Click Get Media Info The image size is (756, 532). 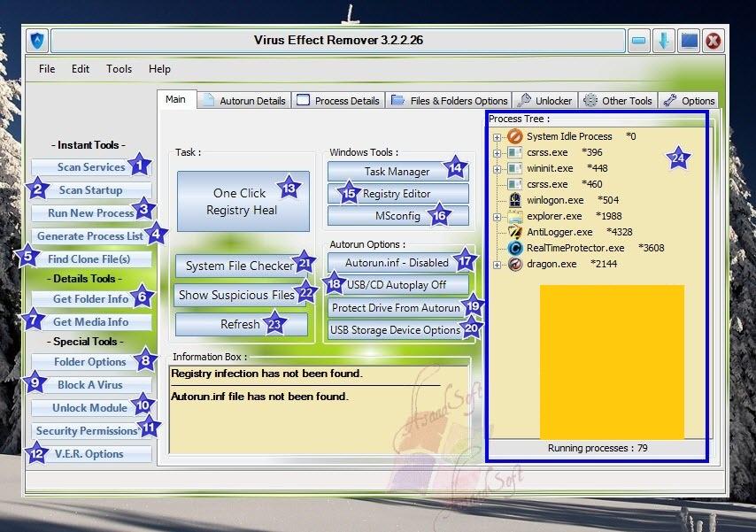tap(91, 322)
